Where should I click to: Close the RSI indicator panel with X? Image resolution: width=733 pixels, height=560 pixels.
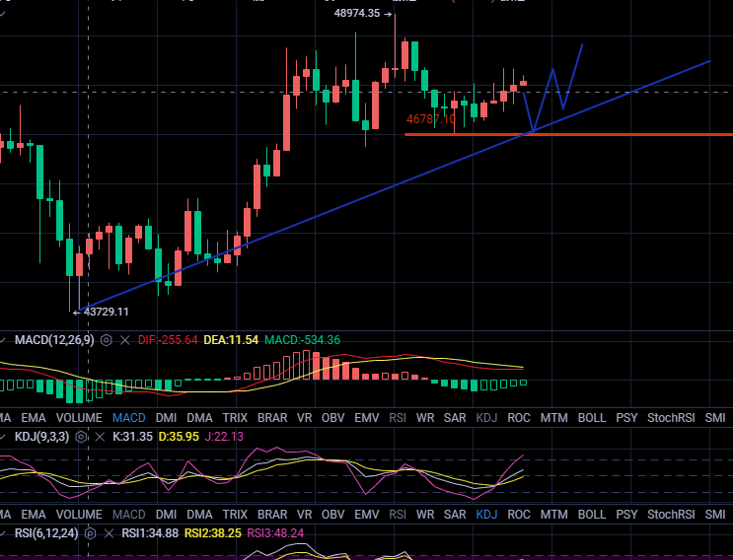coord(109,533)
